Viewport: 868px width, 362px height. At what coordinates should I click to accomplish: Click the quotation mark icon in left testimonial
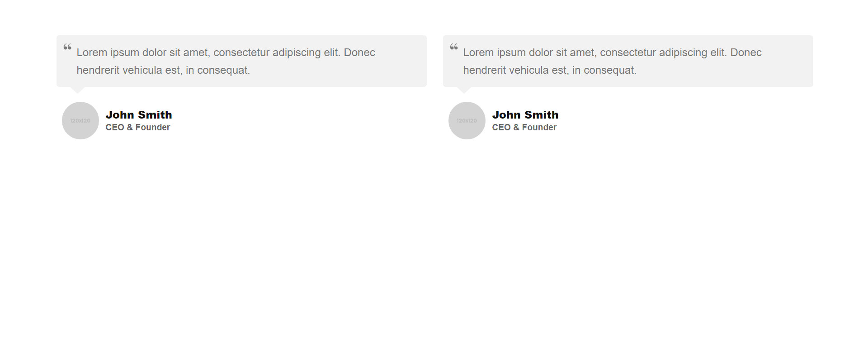(x=67, y=47)
